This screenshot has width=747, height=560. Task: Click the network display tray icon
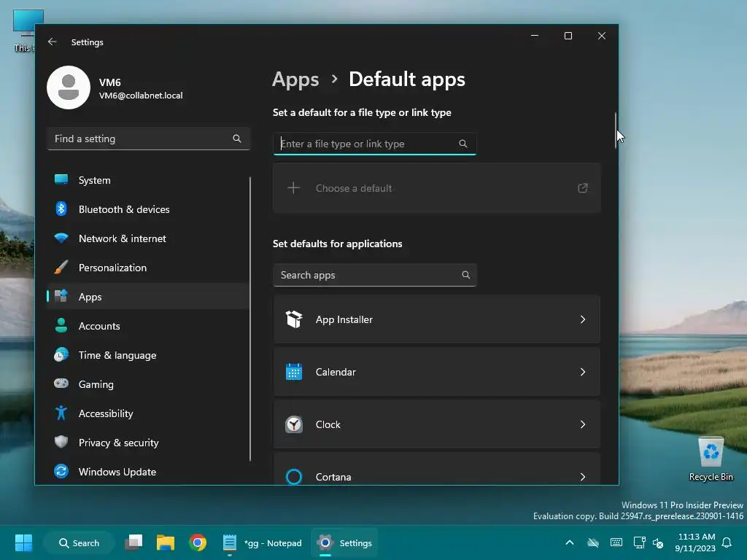639,542
